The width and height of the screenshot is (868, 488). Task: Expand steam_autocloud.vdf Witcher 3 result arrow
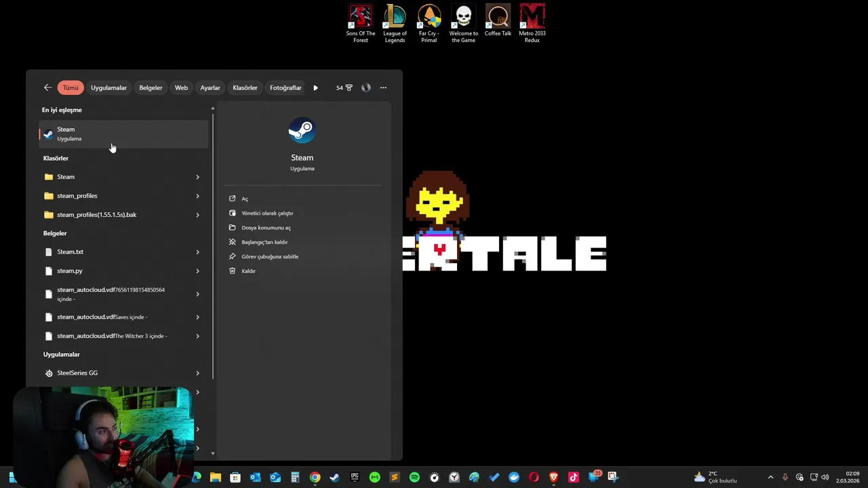coord(197,336)
